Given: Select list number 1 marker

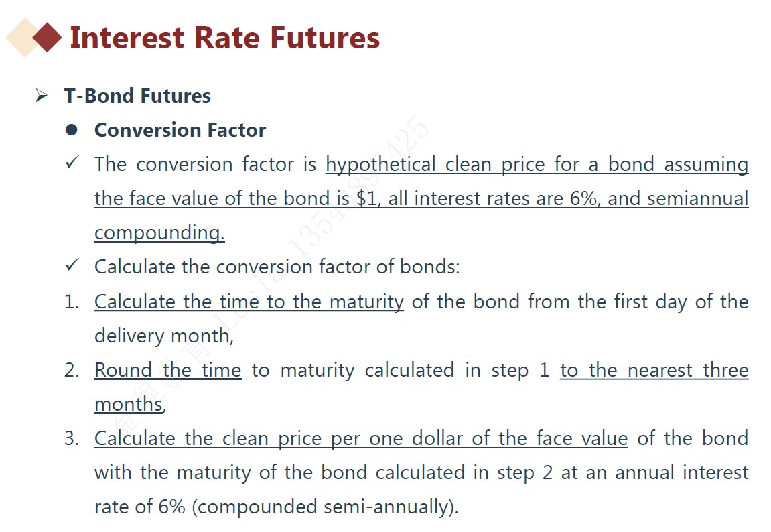Looking at the screenshot, I should [x=72, y=302].
